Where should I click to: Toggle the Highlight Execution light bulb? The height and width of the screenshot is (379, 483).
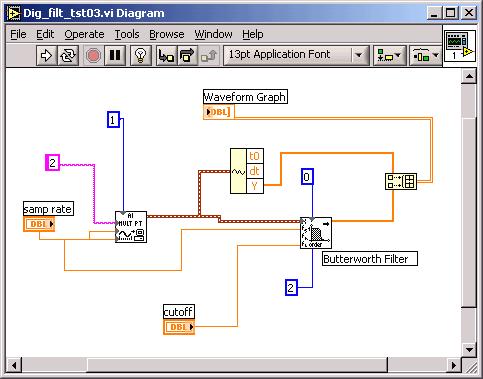[x=140, y=55]
